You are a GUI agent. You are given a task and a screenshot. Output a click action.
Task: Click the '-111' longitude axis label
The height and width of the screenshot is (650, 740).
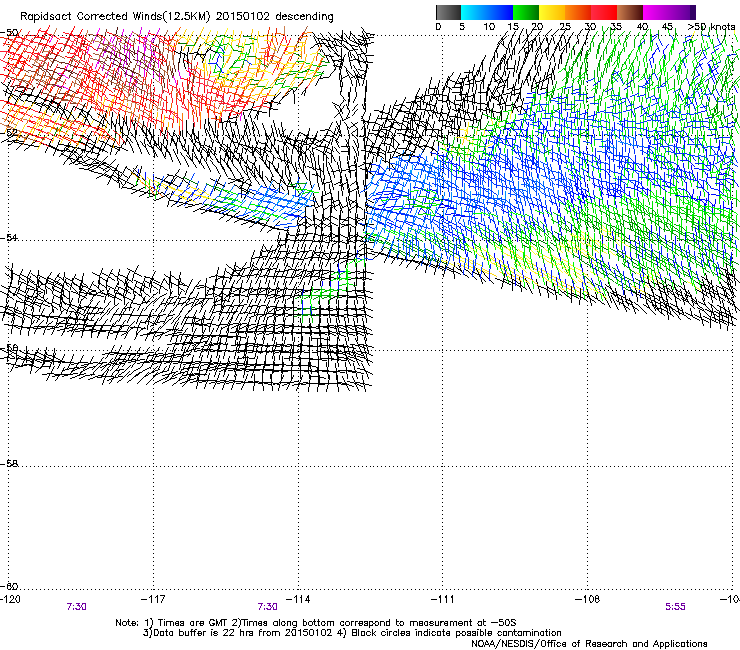pyautogui.click(x=442, y=599)
